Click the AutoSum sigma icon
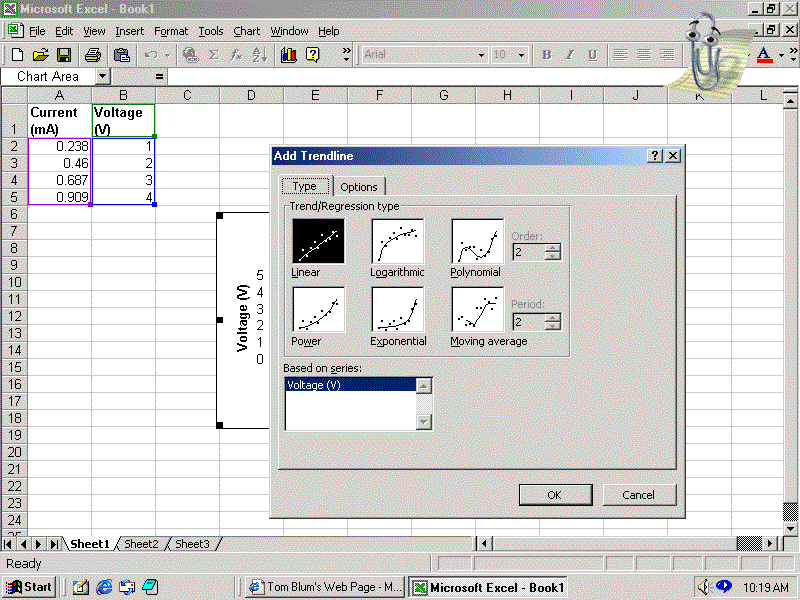The width and height of the screenshot is (800, 600). [x=214, y=55]
